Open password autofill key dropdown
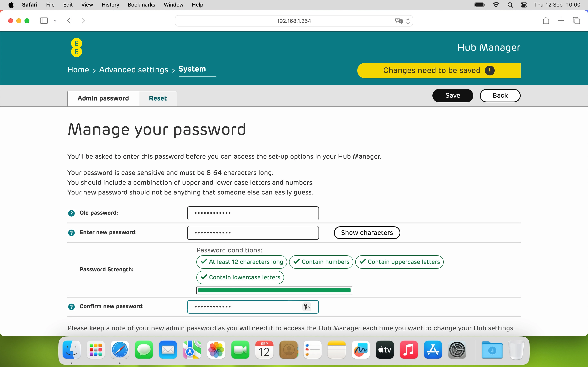Image resolution: width=588 pixels, height=367 pixels. [307, 307]
